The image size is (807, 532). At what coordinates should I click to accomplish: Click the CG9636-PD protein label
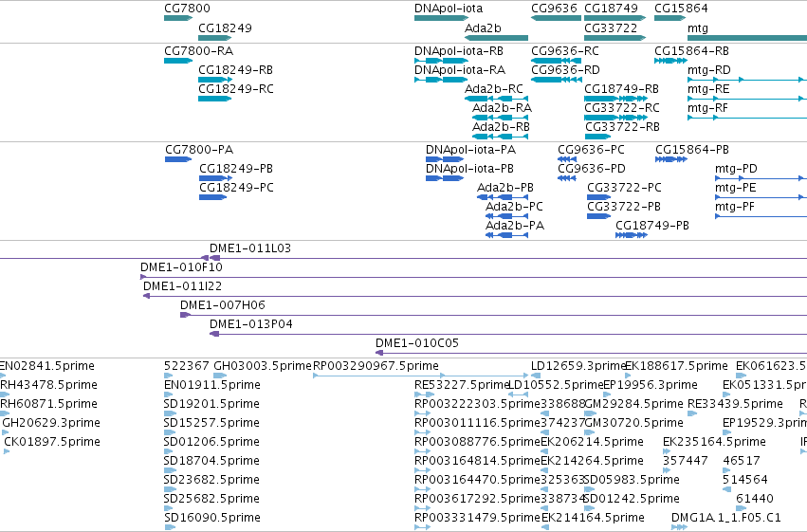point(592,169)
